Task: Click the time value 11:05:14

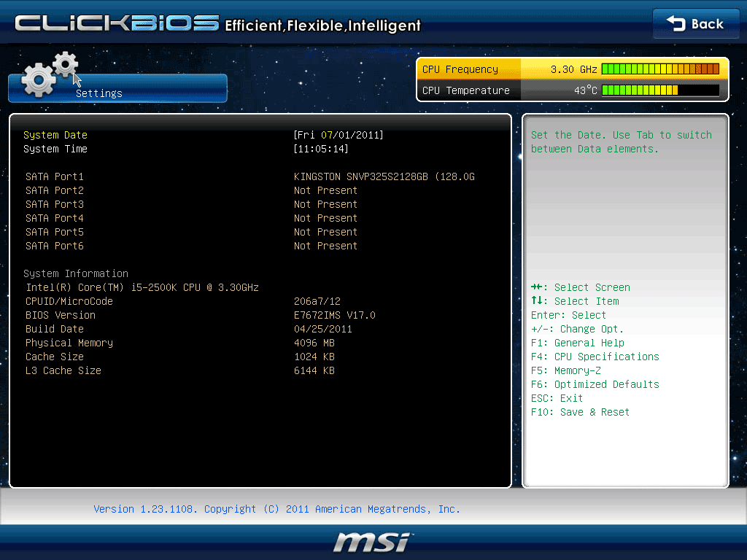Action: [x=321, y=149]
